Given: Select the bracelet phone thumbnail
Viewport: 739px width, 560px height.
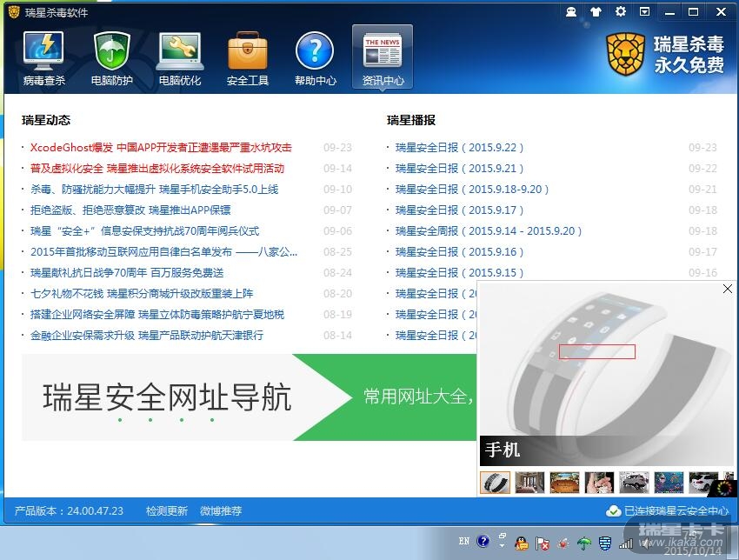Looking at the screenshot, I should 495,483.
